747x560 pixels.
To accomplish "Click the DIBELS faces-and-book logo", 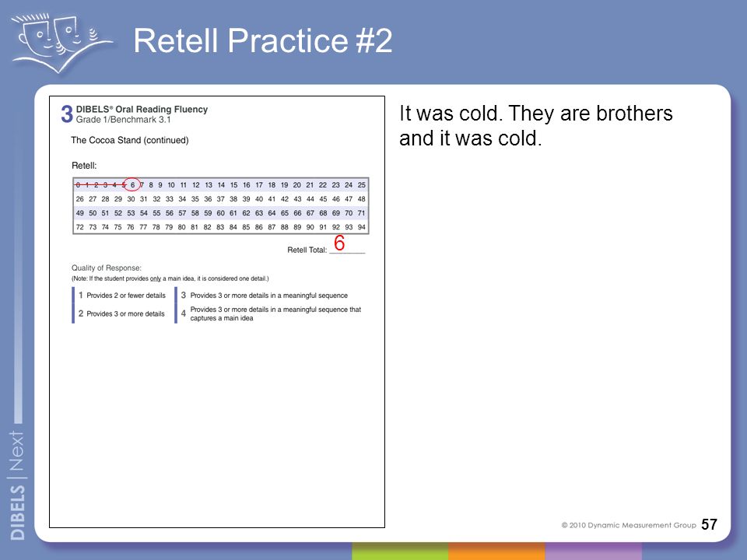I will [x=61, y=43].
